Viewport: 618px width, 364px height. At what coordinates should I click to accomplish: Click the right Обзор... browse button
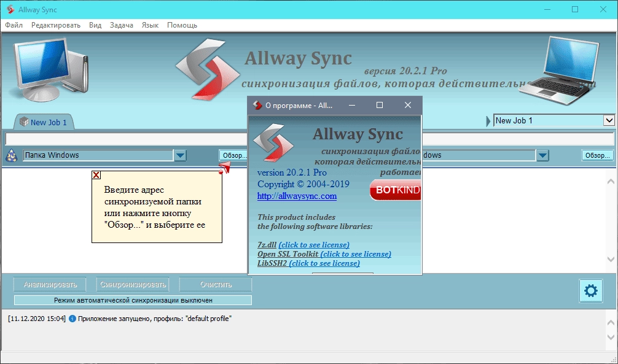pos(598,155)
